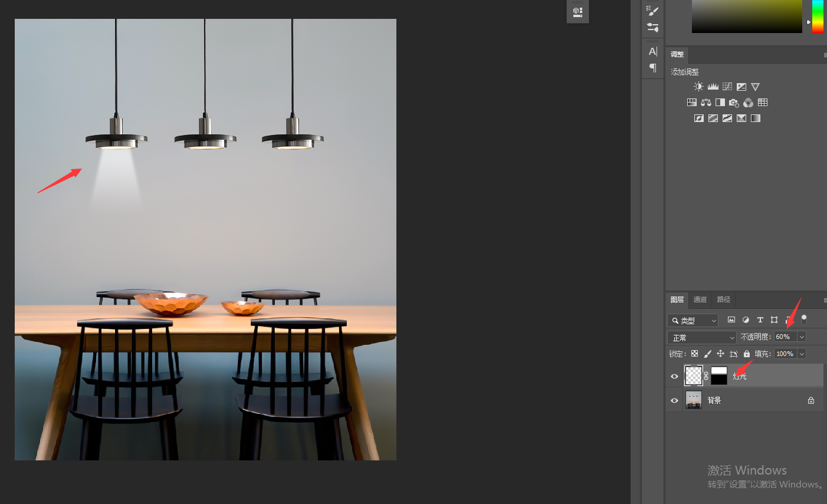This screenshot has height=504, width=827.
Task: Open the 类型 layer filter dropdown
Action: (x=693, y=320)
